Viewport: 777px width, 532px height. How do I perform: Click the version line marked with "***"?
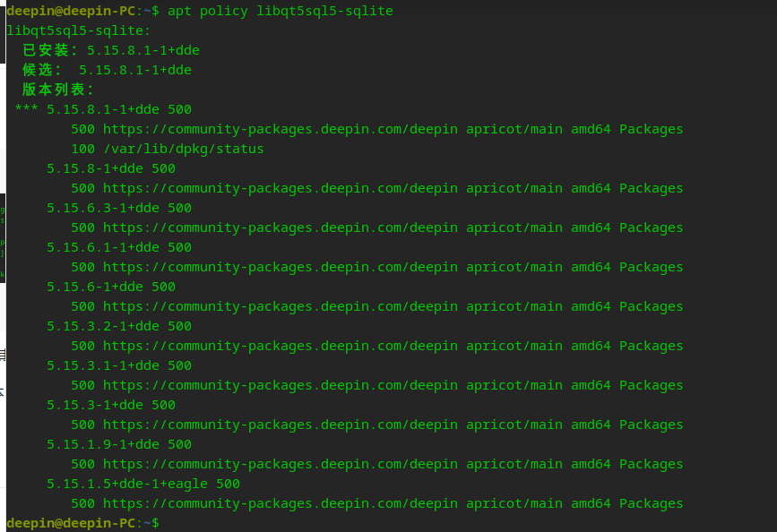(x=103, y=109)
